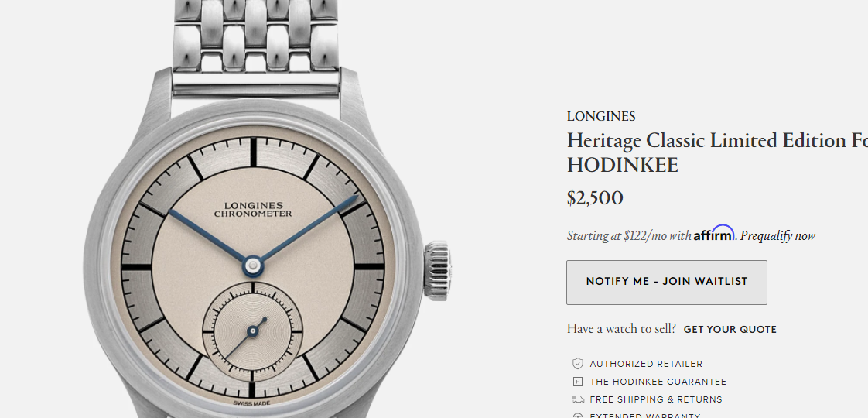
Task: Click the Heritage Classic Limited Edition title
Action: point(717,152)
